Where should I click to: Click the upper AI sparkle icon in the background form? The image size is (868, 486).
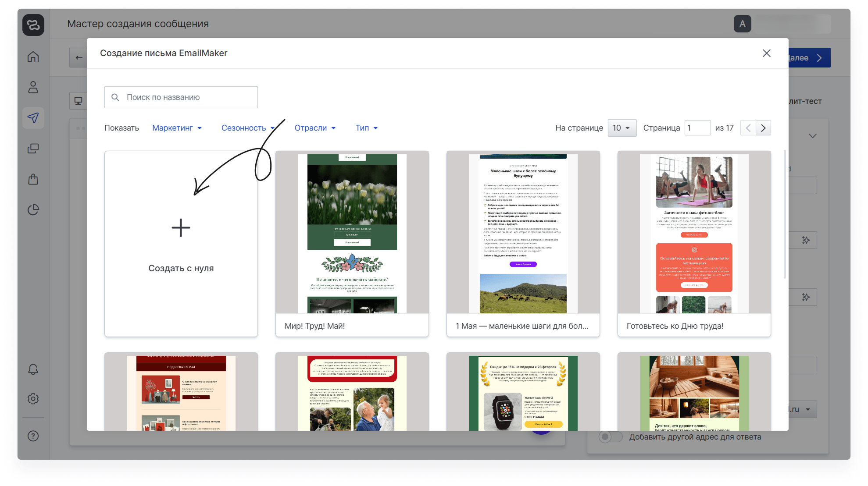806,240
